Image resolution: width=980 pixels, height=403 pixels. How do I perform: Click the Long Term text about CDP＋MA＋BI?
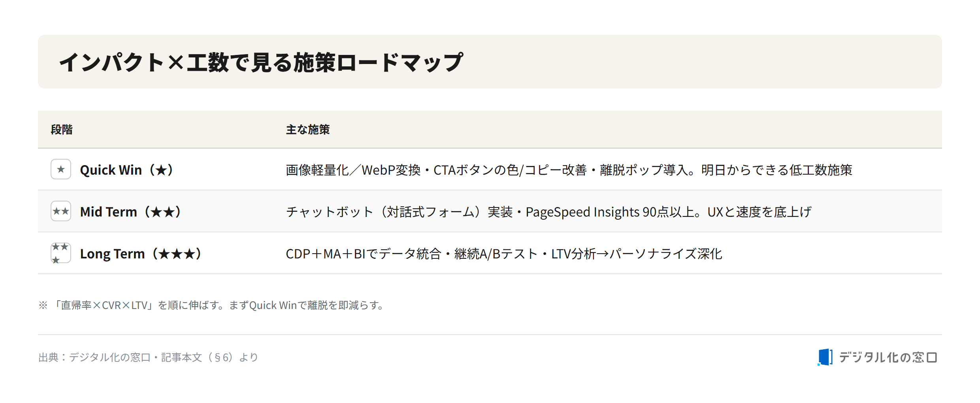[x=504, y=254]
